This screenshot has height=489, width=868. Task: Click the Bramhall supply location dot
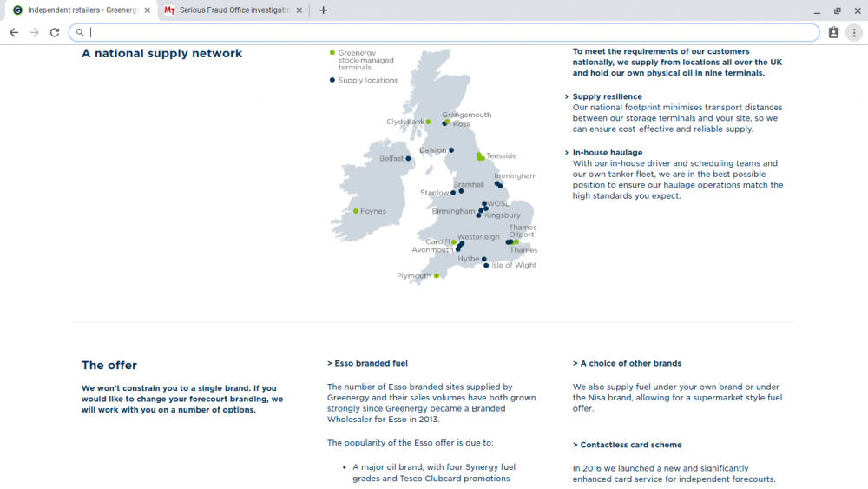[x=461, y=191]
